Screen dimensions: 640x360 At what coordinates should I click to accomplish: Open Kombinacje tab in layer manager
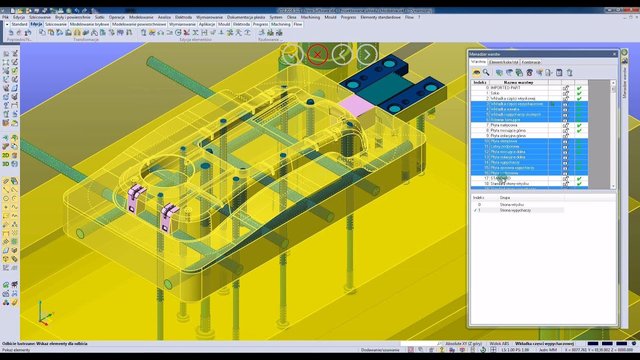[531, 62]
